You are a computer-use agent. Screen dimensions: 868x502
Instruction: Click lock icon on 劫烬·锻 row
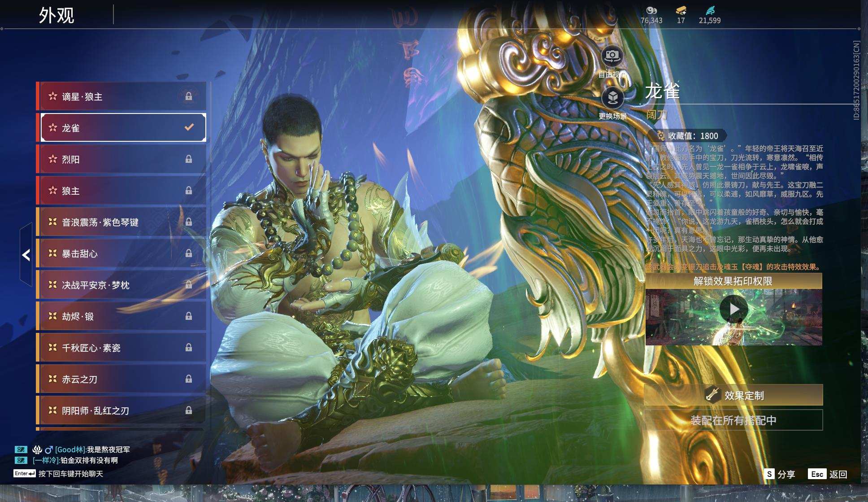coord(189,316)
